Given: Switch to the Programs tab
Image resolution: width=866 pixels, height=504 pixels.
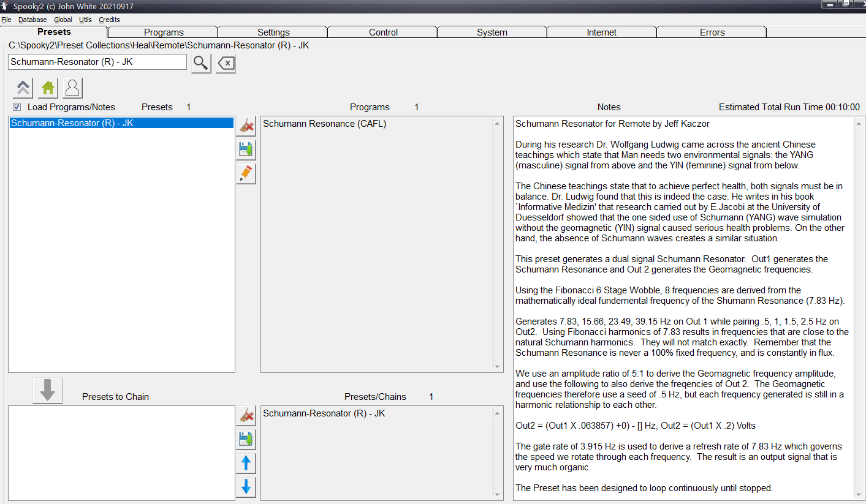Looking at the screenshot, I should tap(164, 32).
